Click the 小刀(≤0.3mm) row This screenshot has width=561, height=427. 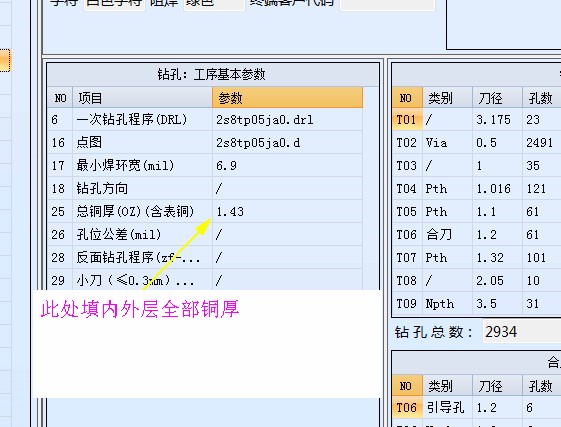pyautogui.click(x=205, y=280)
